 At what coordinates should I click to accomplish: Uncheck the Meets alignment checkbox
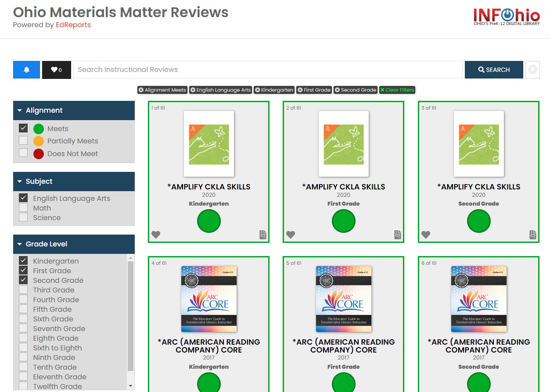pos(23,128)
